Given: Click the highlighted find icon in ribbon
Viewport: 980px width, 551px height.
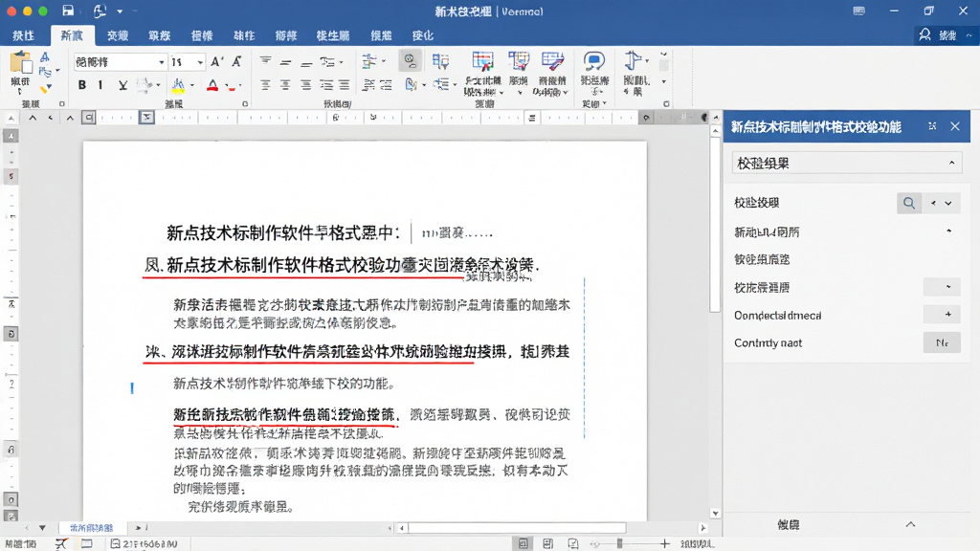Looking at the screenshot, I should tap(410, 60).
